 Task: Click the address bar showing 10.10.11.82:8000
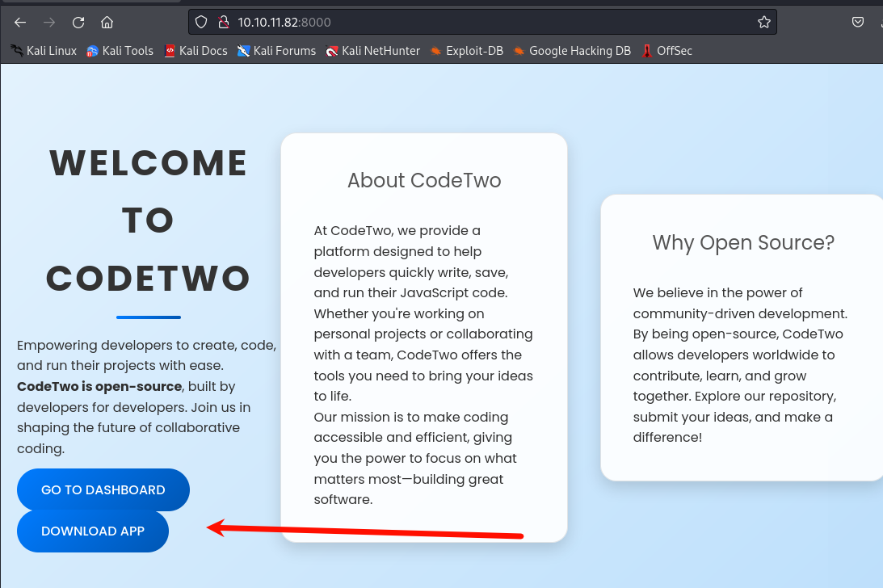coord(485,23)
